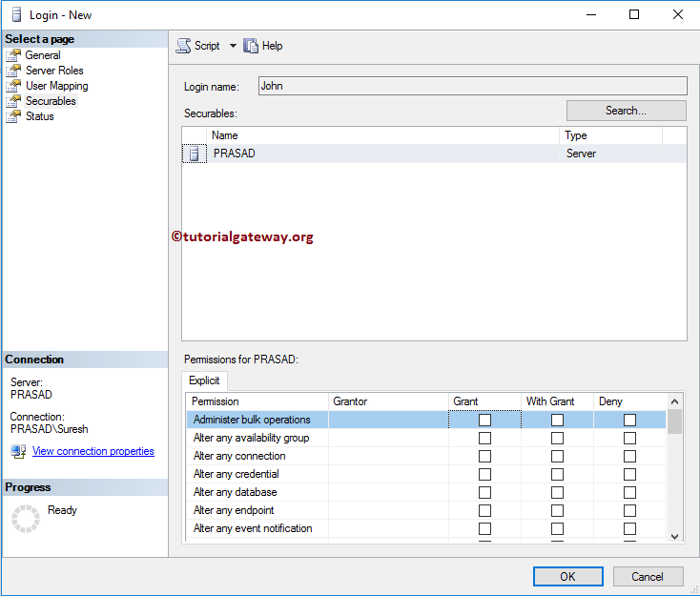Screen dimensions: 700x596
Task: Click the Type column header
Action: [x=610, y=135]
